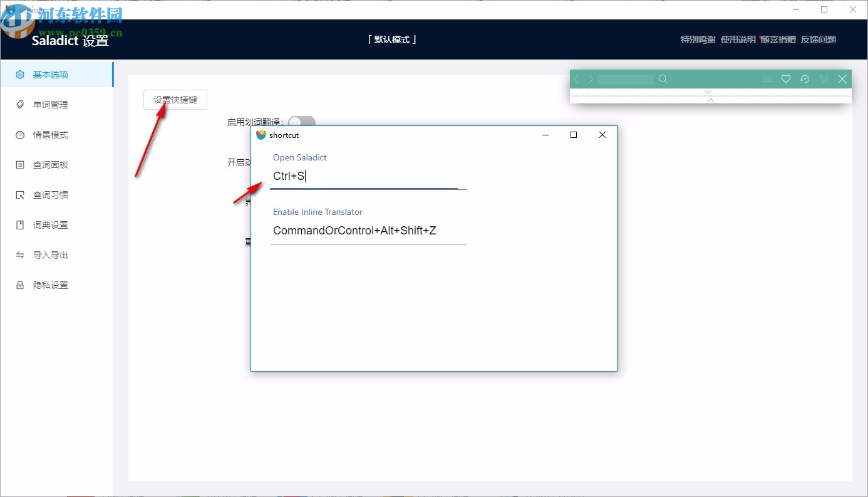Screen dimensions: 868x497
Task: Edit the Open Saladict shortcut field
Action: pyautogui.click(x=368, y=176)
